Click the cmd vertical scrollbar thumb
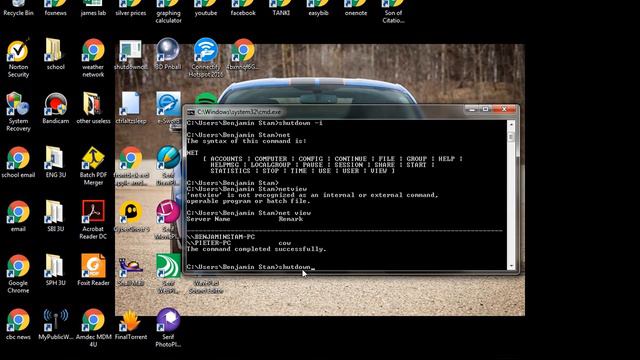The width and height of the screenshot is (640, 360). 511,137
